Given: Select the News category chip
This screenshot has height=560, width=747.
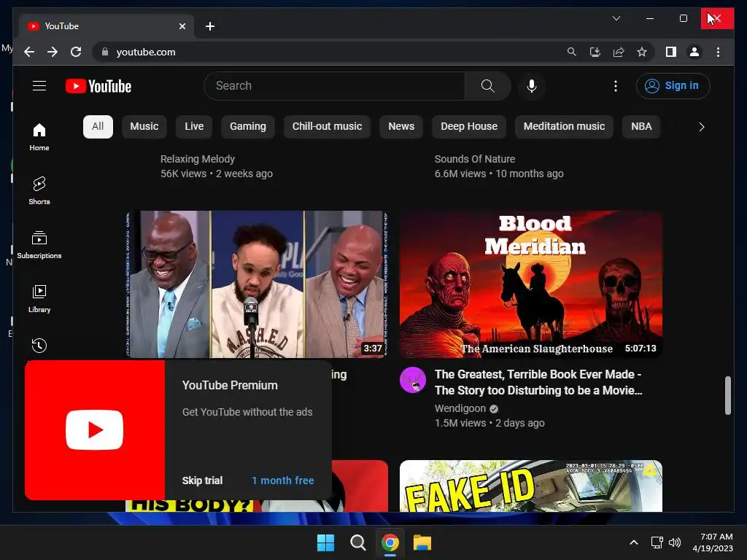Looking at the screenshot, I should point(401,127).
